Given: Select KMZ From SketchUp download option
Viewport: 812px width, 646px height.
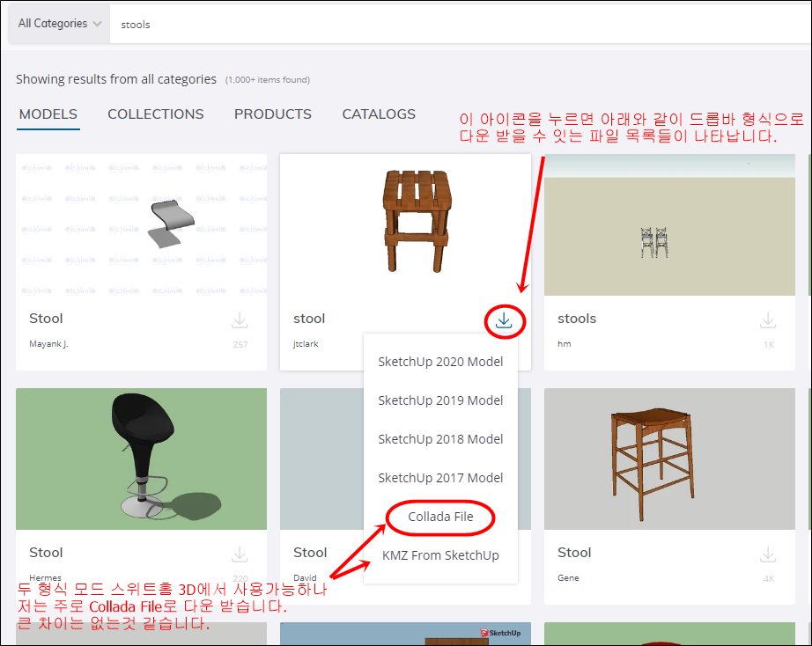Looking at the screenshot, I should click(x=440, y=555).
